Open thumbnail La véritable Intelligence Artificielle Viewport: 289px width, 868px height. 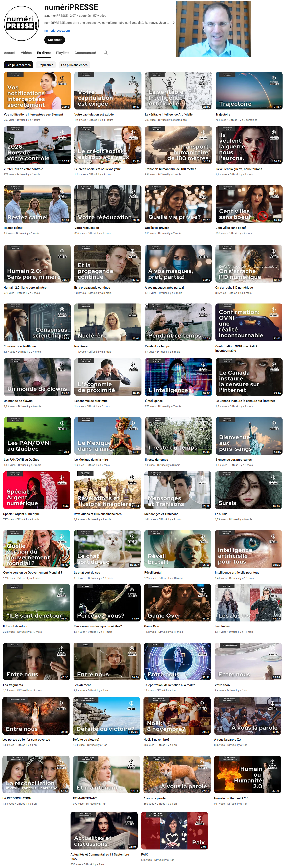178,91
